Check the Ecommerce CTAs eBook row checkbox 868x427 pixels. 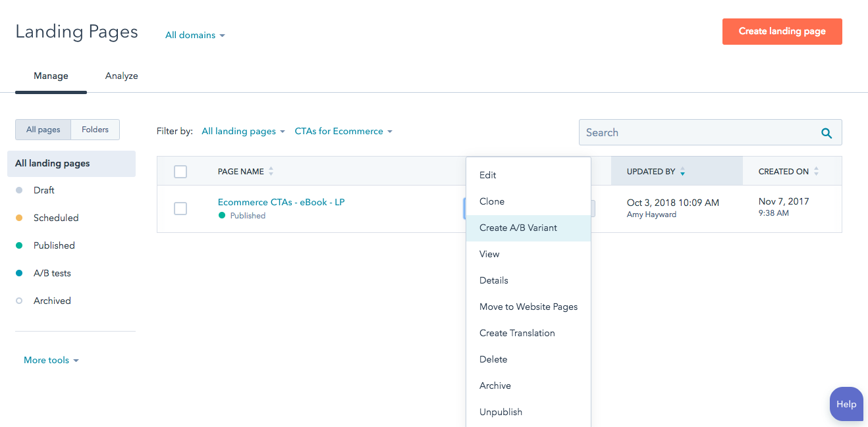[180, 209]
